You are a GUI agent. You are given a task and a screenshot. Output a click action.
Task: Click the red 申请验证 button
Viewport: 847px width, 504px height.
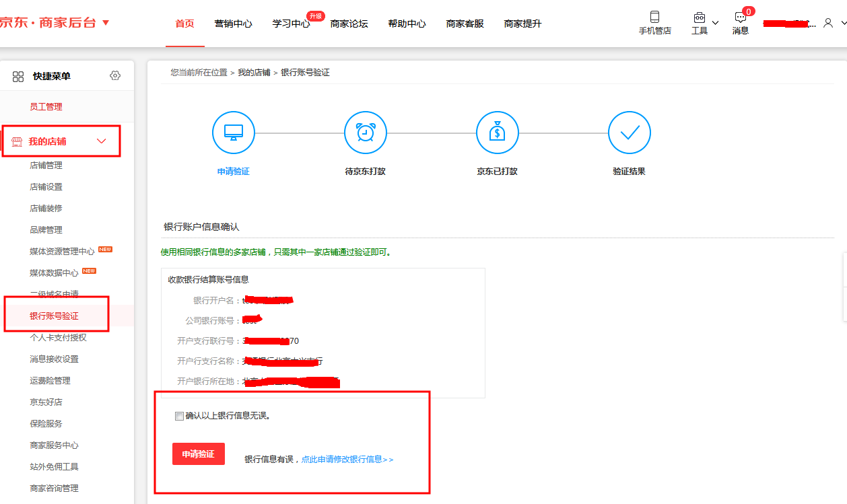198,454
